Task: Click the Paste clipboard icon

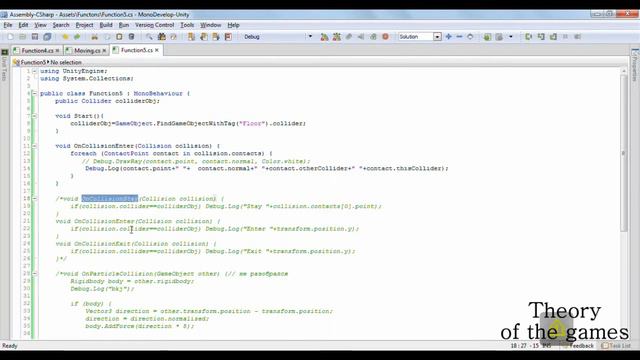Action: point(119,37)
